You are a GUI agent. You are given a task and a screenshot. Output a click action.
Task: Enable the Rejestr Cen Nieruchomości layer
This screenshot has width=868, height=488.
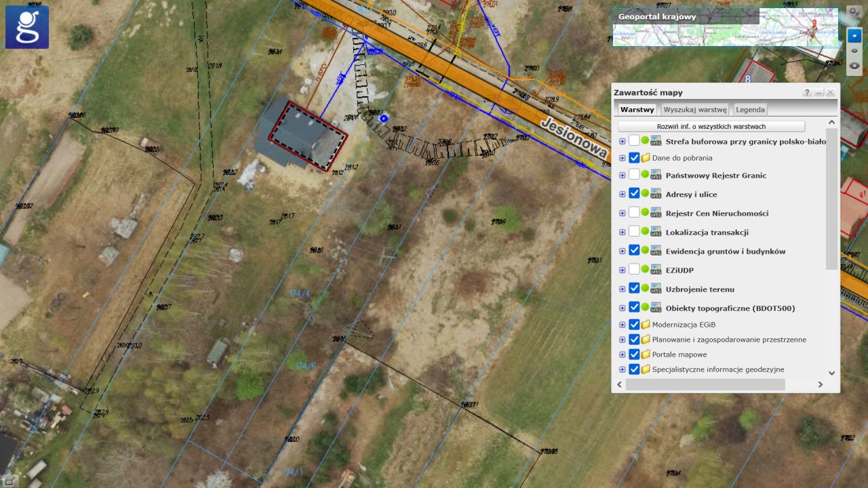coord(634,213)
